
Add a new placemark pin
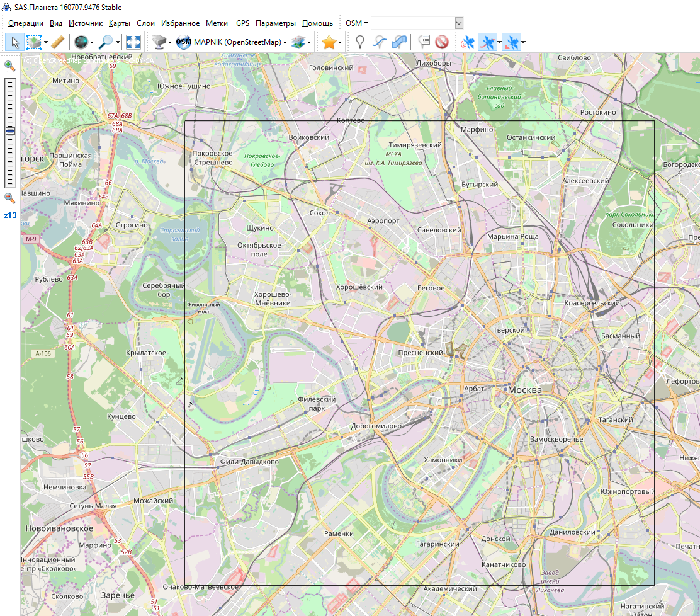359,42
